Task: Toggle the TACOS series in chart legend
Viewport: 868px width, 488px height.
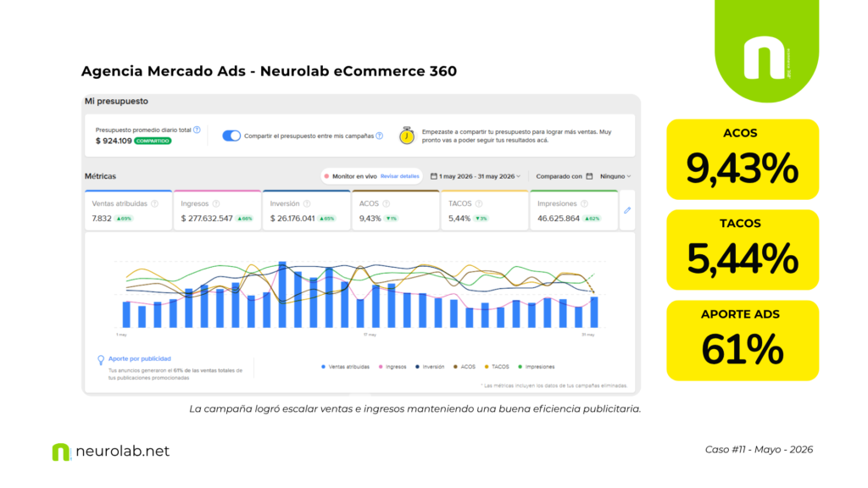Action: [497, 367]
